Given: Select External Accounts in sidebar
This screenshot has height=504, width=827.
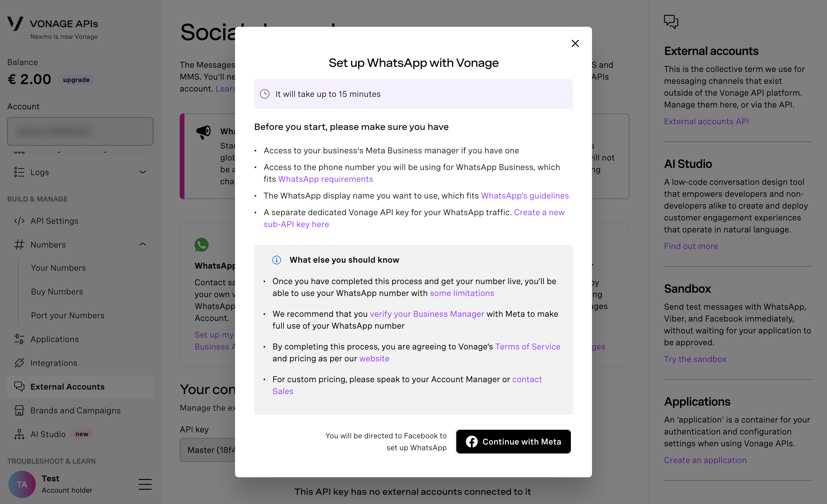Looking at the screenshot, I should click(68, 387).
